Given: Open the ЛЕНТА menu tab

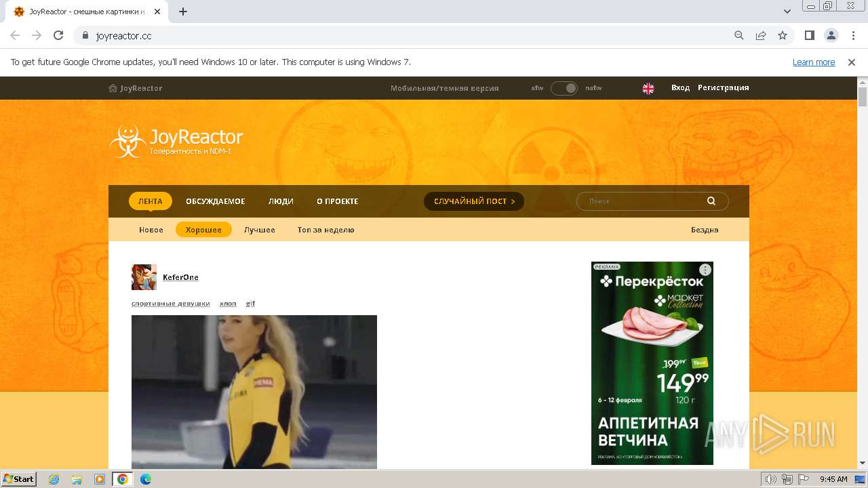Looking at the screenshot, I should [x=151, y=201].
